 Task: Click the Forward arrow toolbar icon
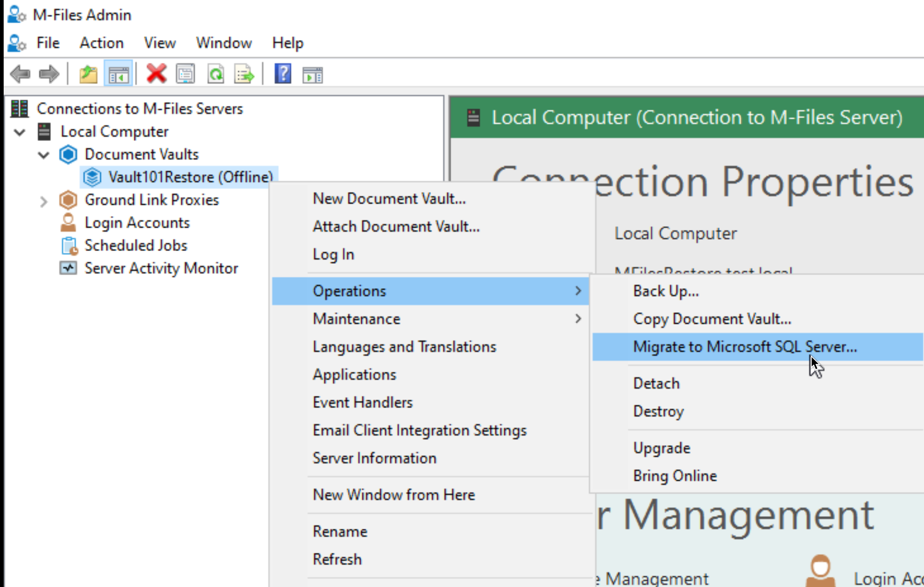tap(49, 75)
